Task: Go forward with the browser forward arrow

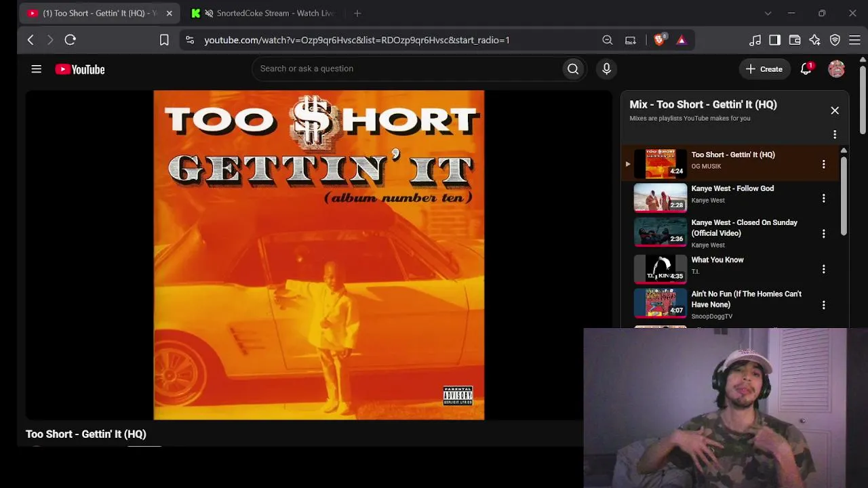Action: coord(50,40)
